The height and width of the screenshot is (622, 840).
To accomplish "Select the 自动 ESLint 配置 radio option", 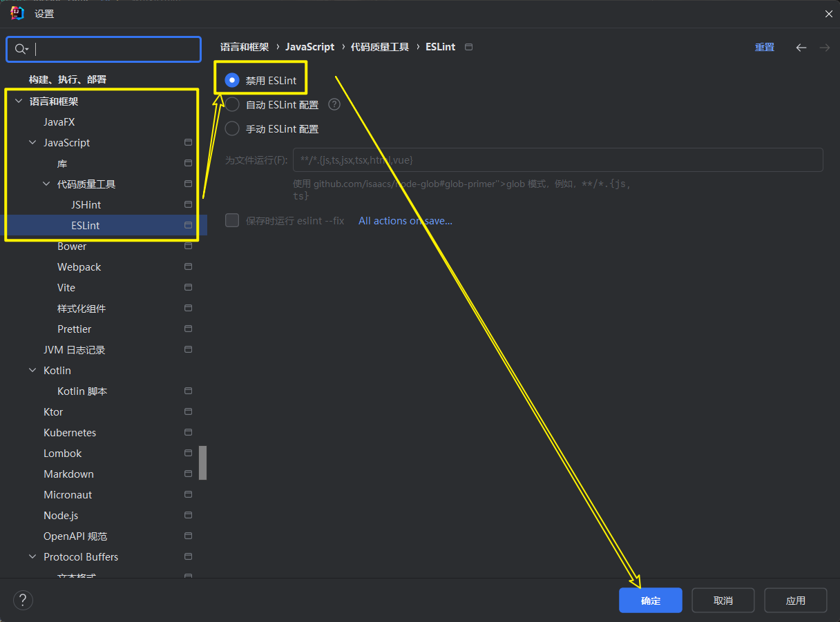I will pos(233,105).
